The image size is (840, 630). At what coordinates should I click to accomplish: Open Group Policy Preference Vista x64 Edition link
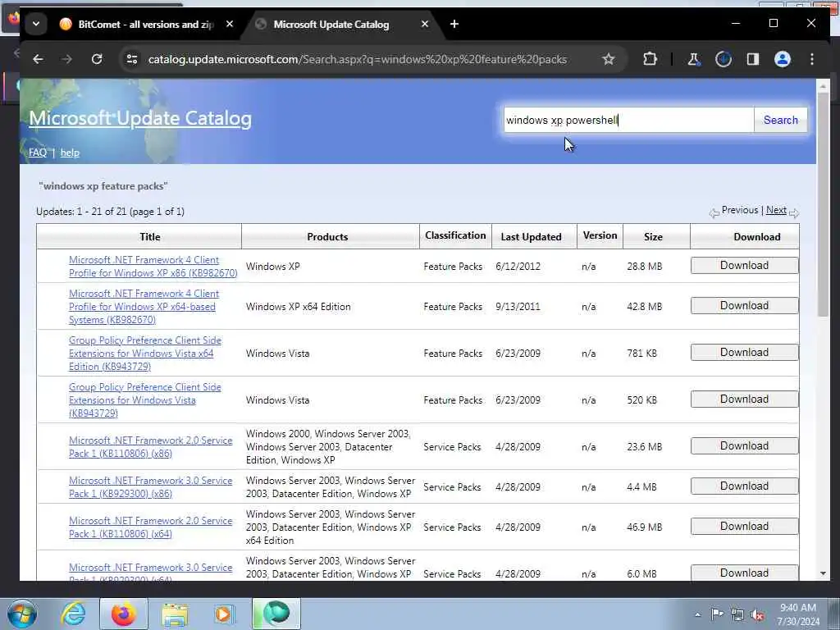(144, 353)
